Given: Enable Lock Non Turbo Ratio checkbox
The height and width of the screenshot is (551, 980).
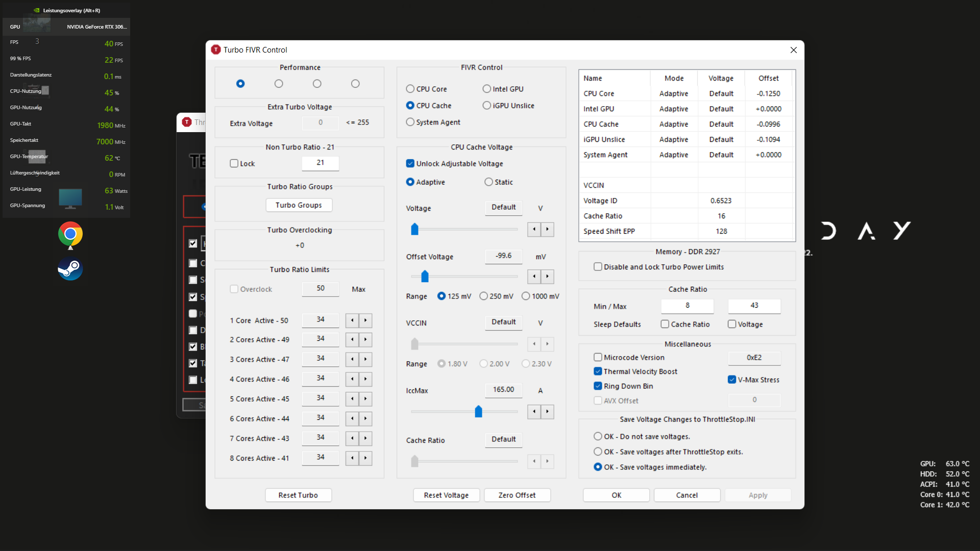Looking at the screenshot, I should pyautogui.click(x=234, y=163).
